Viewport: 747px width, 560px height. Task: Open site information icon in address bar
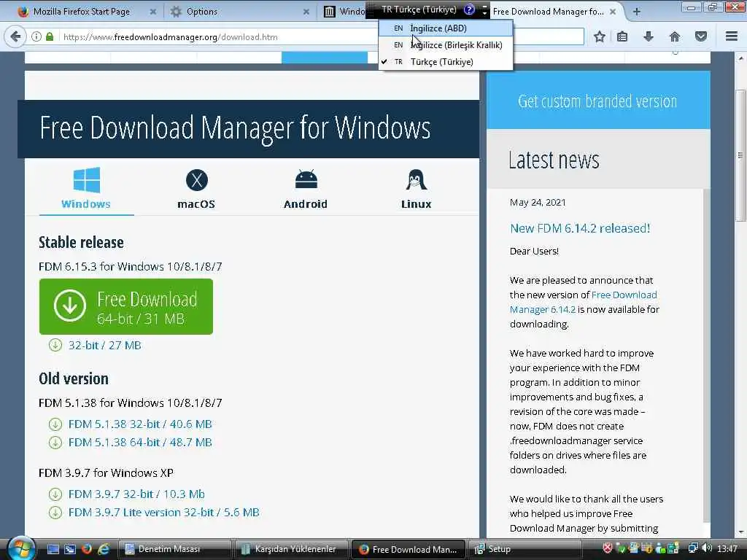pyautogui.click(x=36, y=36)
